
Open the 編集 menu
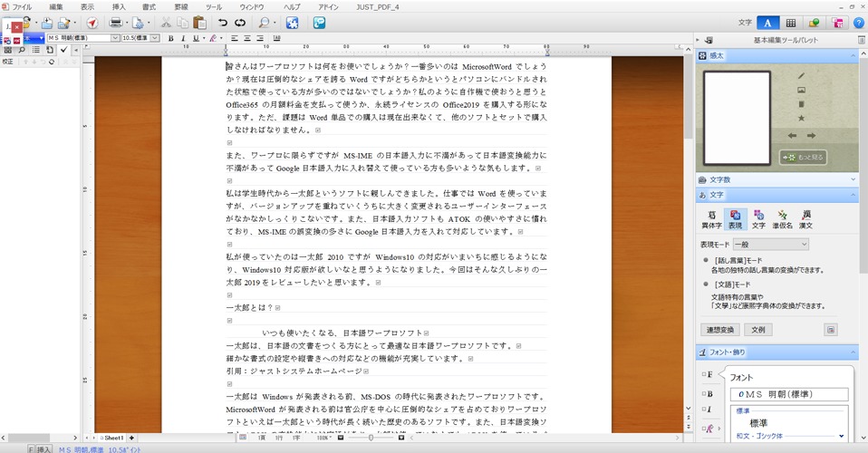tap(56, 7)
